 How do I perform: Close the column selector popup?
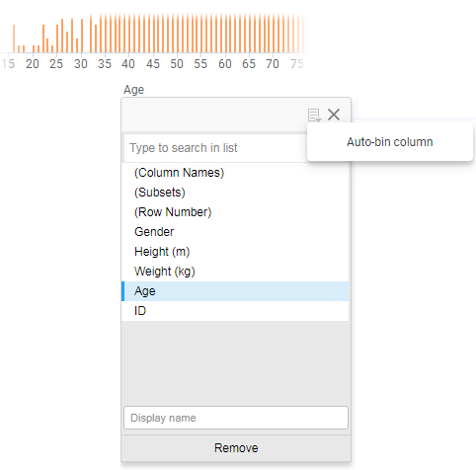(x=334, y=115)
